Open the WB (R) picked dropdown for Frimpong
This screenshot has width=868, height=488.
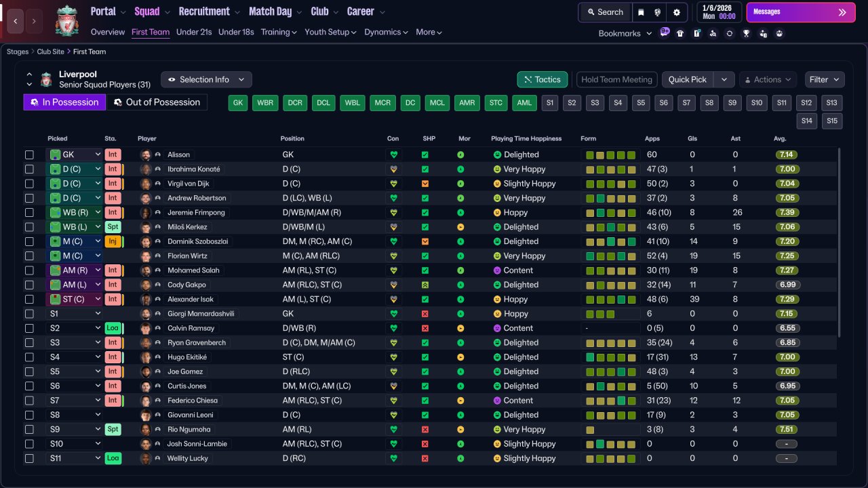(75, 213)
